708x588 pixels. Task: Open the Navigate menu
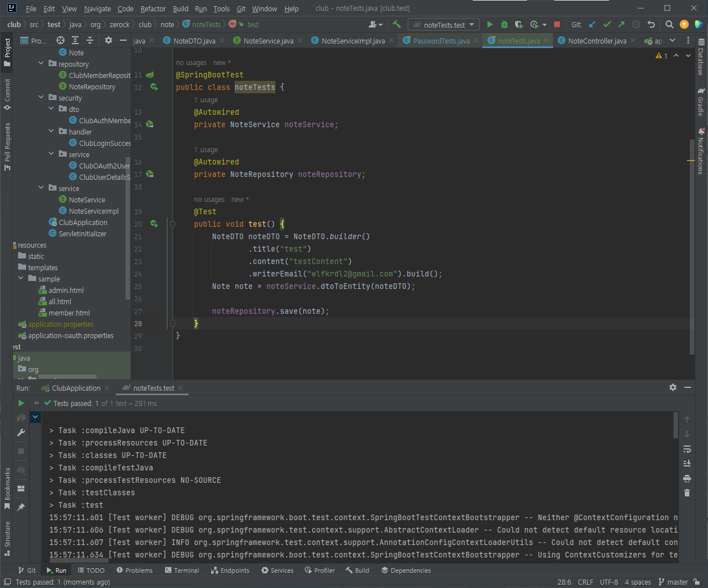[x=97, y=8]
